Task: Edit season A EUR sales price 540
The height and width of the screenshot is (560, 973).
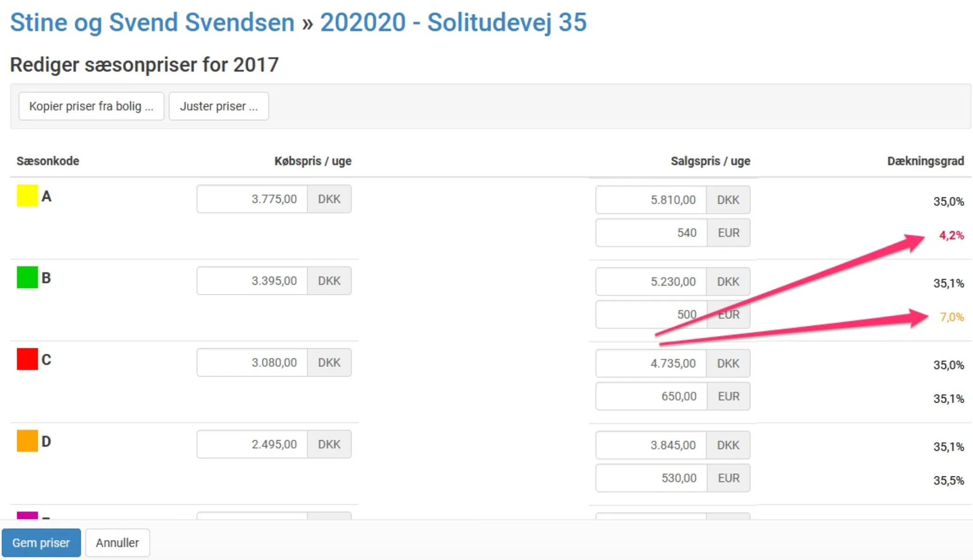Action: tap(651, 233)
